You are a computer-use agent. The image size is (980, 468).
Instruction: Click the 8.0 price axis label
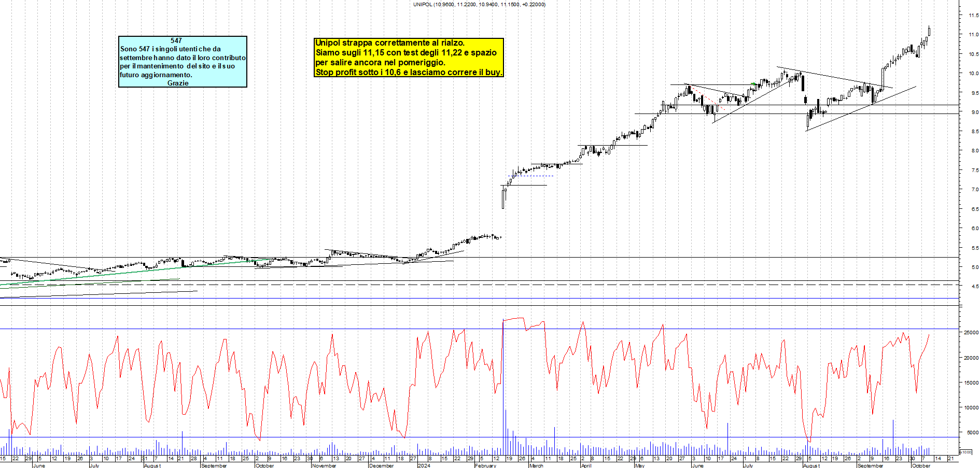point(975,151)
